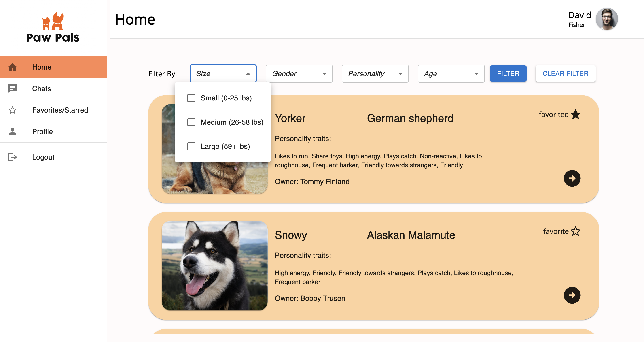Click the Home house icon in sidebar

[x=13, y=67]
